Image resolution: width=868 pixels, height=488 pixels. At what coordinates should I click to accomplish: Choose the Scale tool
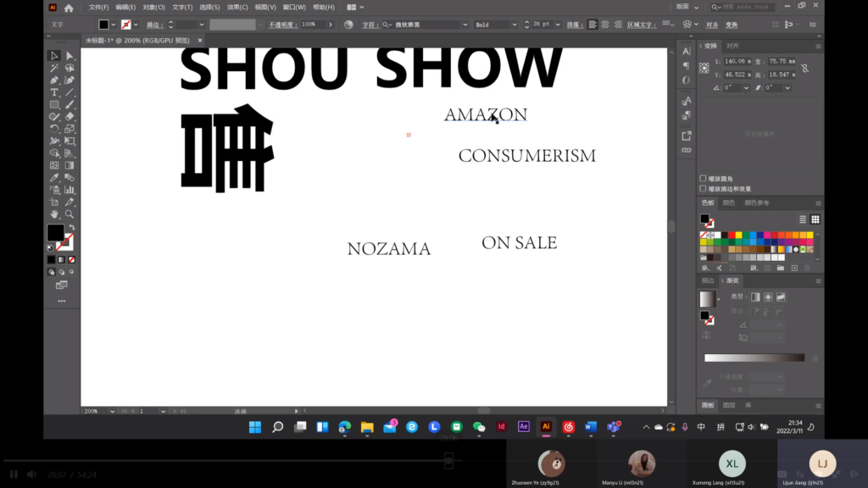click(x=70, y=129)
